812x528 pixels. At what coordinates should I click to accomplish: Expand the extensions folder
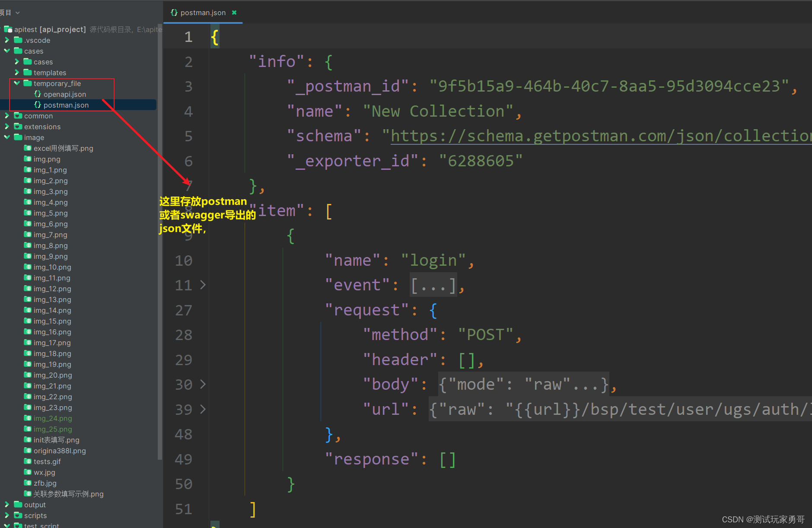coord(7,127)
